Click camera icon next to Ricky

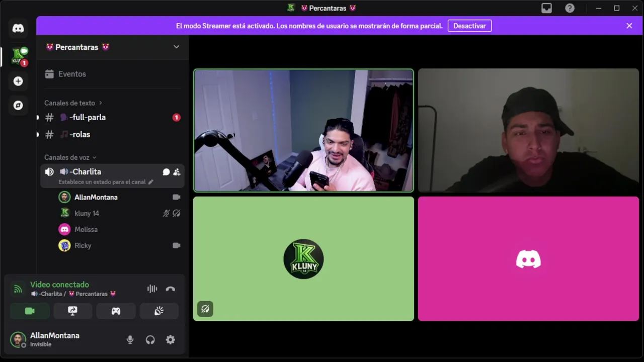click(x=177, y=245)
